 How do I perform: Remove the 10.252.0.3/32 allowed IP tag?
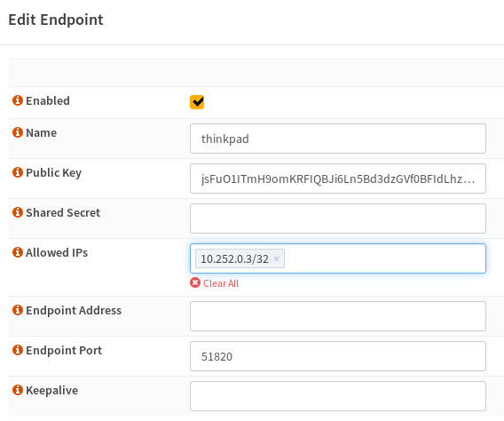point(276,258)
